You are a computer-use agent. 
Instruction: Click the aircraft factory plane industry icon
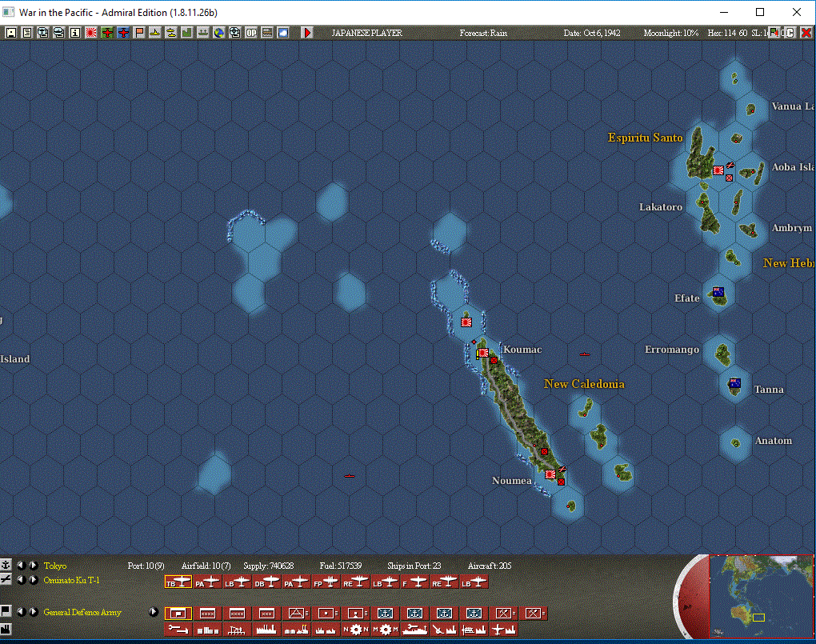(x=504, y=630)
